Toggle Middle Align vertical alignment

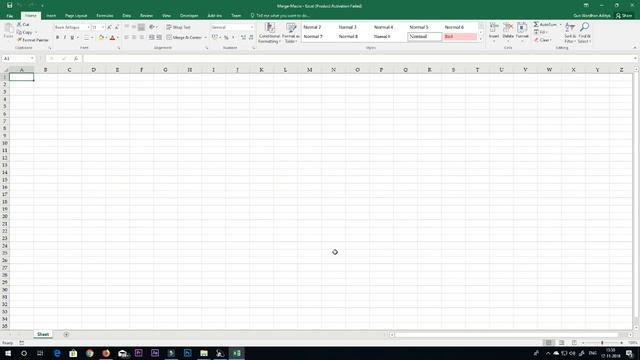134,27
